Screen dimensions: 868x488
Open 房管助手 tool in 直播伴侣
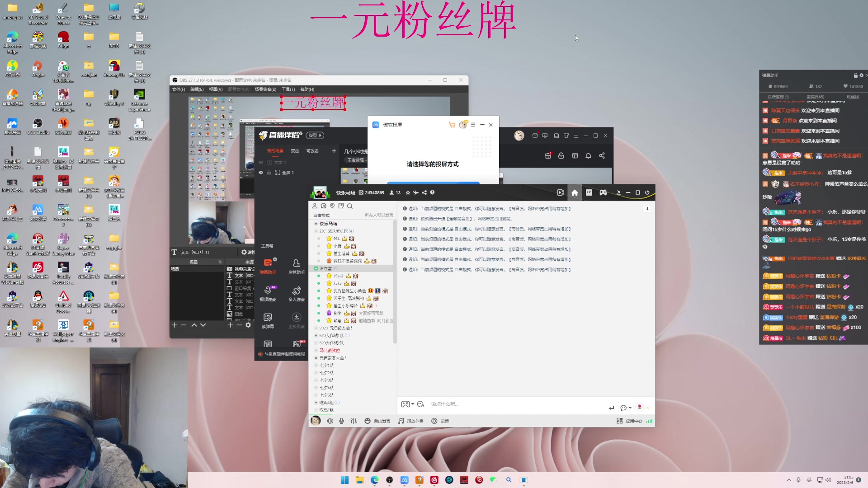297,267
